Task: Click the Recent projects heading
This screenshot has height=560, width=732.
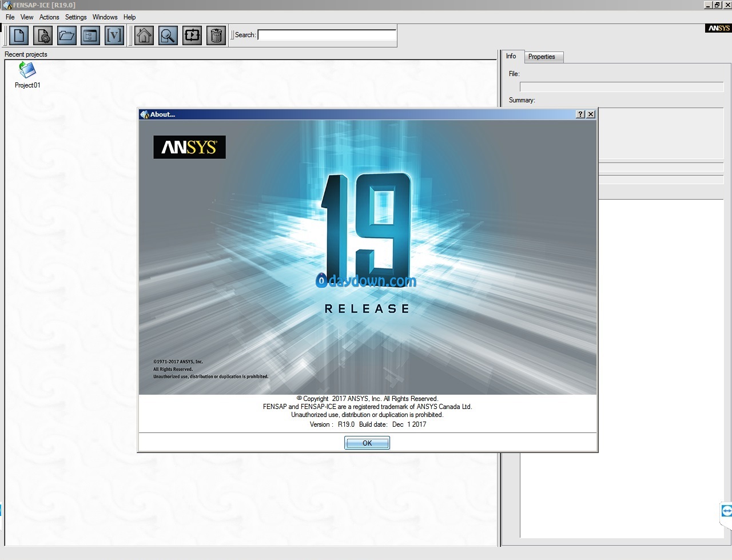Action: coord(26,54)
